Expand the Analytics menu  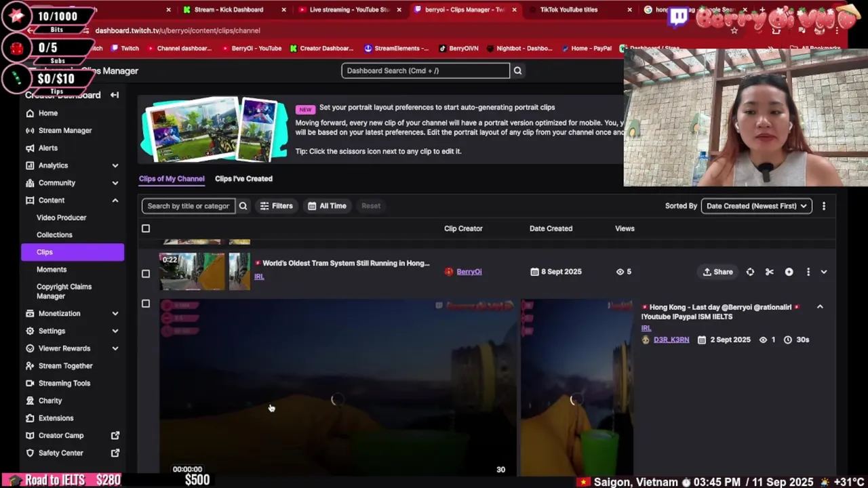[x=115, y=165]
